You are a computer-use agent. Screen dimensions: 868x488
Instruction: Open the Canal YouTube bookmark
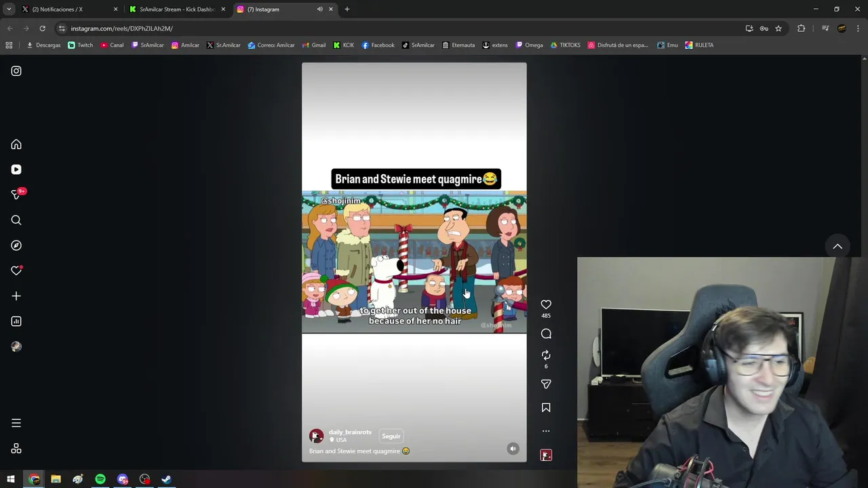[x=112, y=45]
